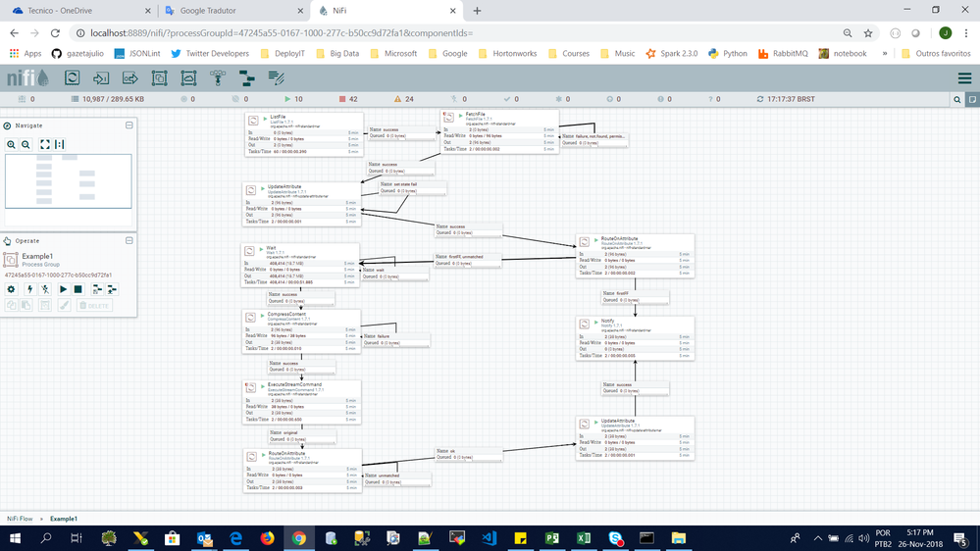Select the Processor icon in NiFi toolbar
Screen dimensions: 980x551
[73, 78]
